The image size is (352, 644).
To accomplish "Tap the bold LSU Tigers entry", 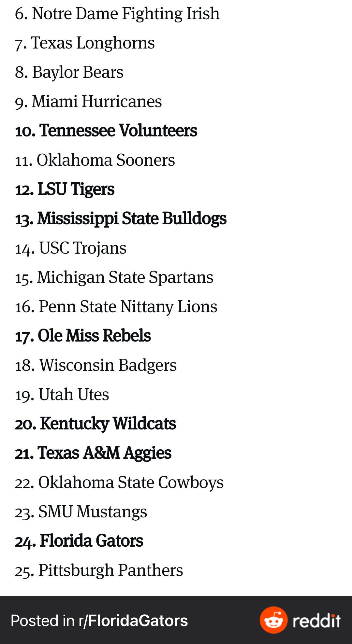I will pyautogui.click(x=65, y=189).
